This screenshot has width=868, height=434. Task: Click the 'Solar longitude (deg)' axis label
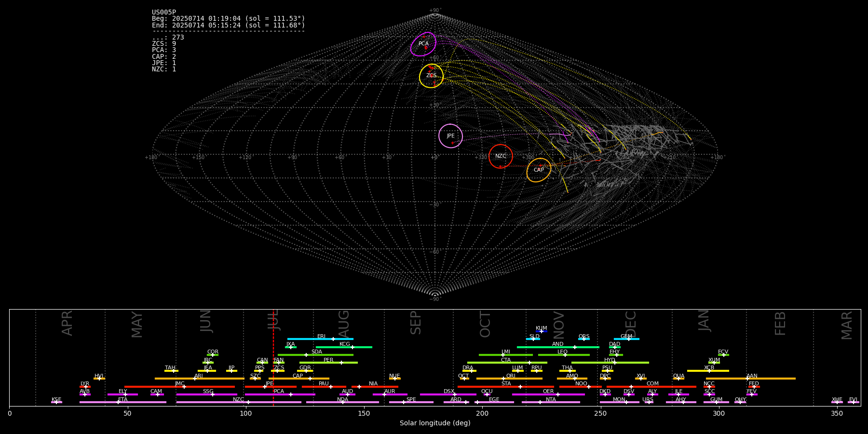click(435, 423)
